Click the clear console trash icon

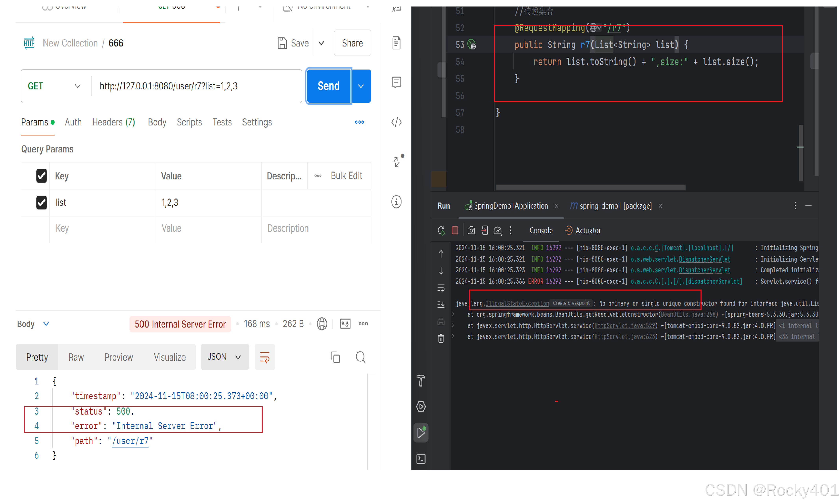coord(441,338)
